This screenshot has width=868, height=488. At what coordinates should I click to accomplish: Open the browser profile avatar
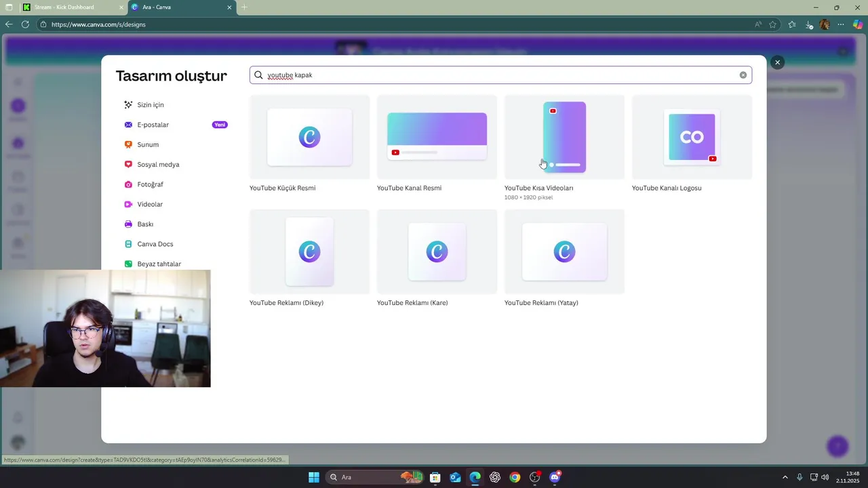825,24
